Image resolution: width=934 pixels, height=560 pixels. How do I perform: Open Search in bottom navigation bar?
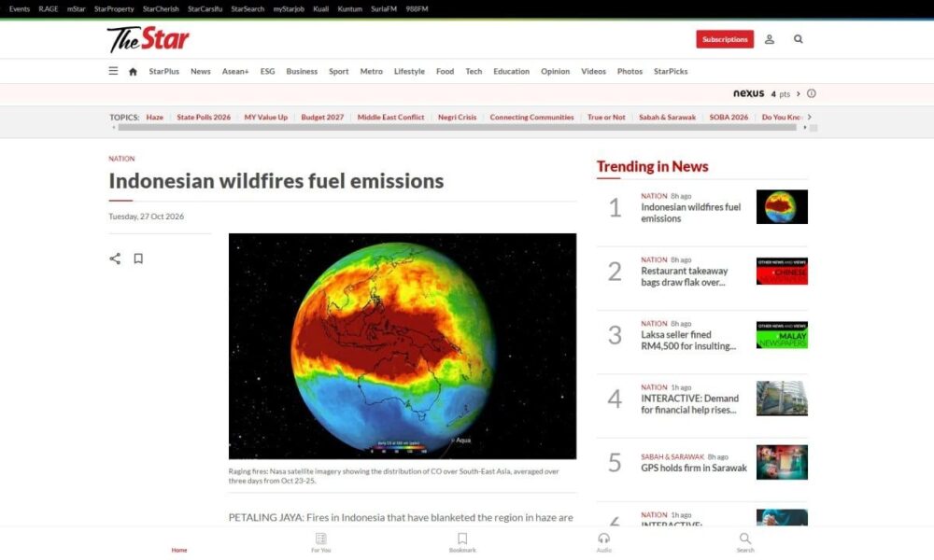coord(745,542)
